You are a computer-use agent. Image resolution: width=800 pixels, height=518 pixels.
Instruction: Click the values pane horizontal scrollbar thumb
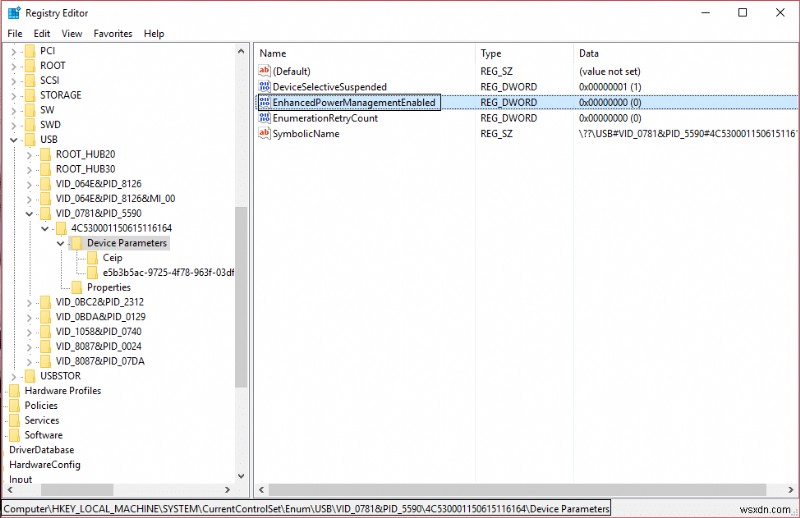pyautogui.click(x=517, y=490)
